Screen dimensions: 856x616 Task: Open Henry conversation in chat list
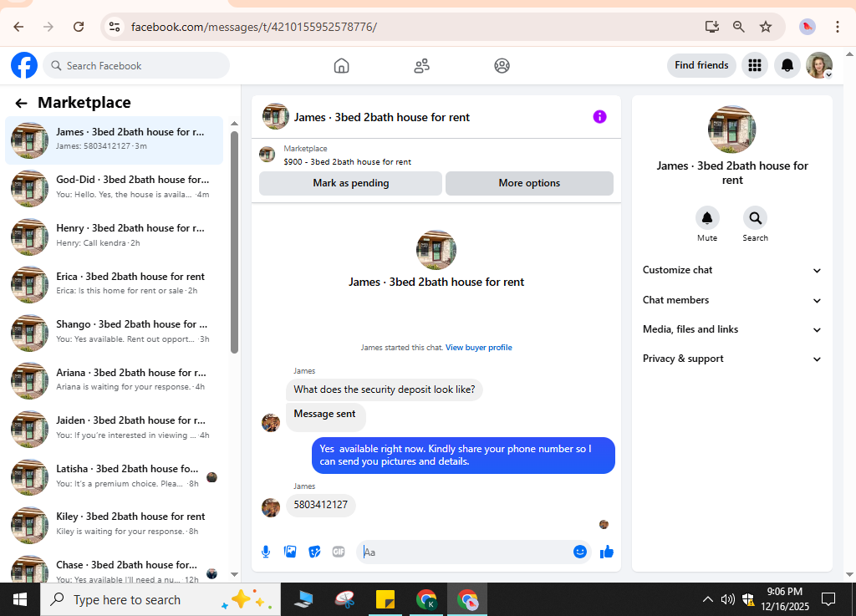[114, 237]
